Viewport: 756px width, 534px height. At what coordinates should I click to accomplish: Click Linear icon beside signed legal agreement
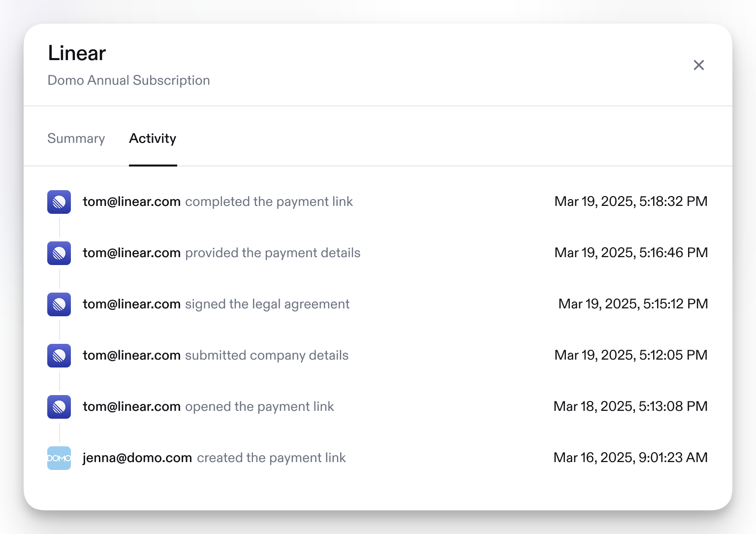point(59,304)
